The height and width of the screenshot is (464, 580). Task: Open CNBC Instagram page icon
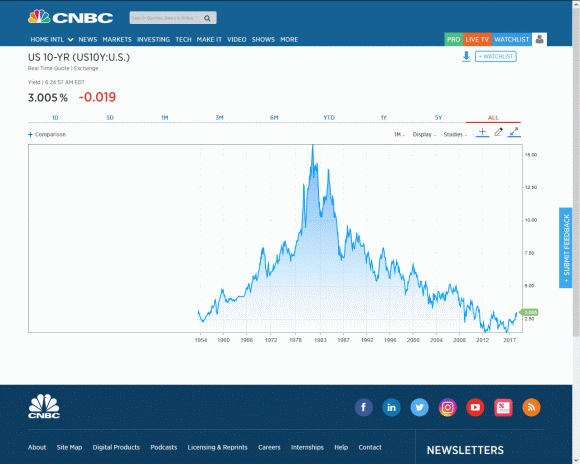click(448, 407)
